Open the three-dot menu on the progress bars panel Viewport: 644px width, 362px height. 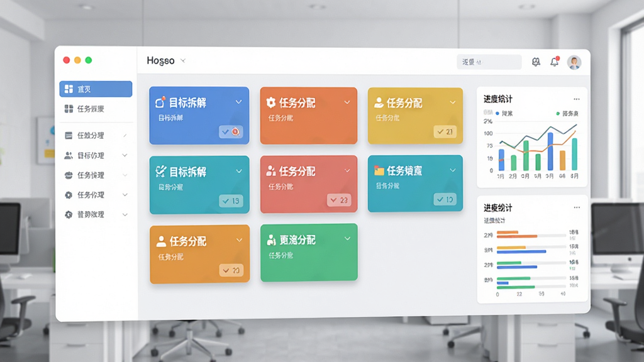pyautogui.click(x=577, y=207)
